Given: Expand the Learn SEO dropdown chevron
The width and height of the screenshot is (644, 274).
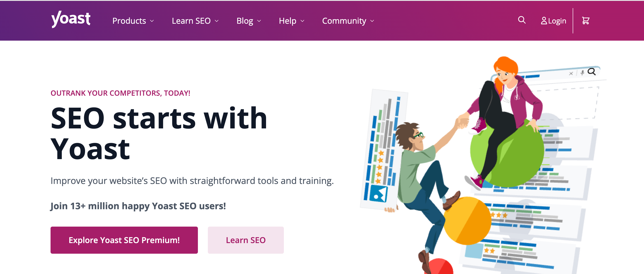Looking at the screenshot, I should pyautogui.click(x=217, y=21).
